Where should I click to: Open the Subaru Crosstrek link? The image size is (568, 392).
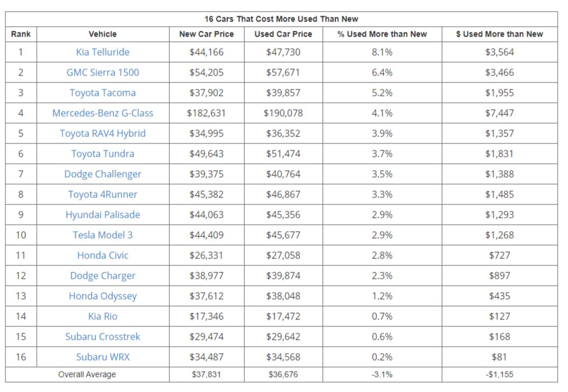(x=103, y=337)
